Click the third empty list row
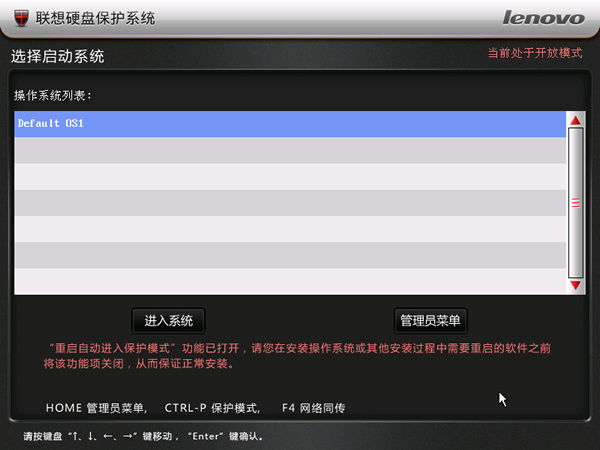Viewport: 600px width, 450px height. [x=290, y=203]
